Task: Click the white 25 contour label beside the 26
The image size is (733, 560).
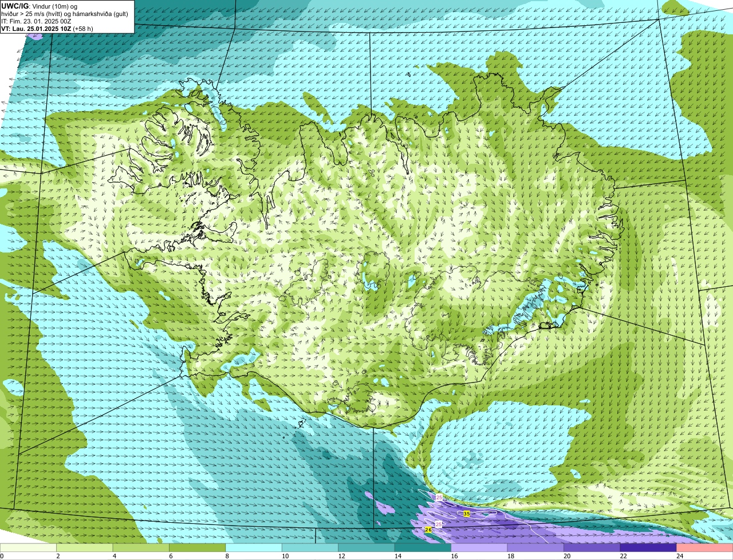Action: coord(439,524)
